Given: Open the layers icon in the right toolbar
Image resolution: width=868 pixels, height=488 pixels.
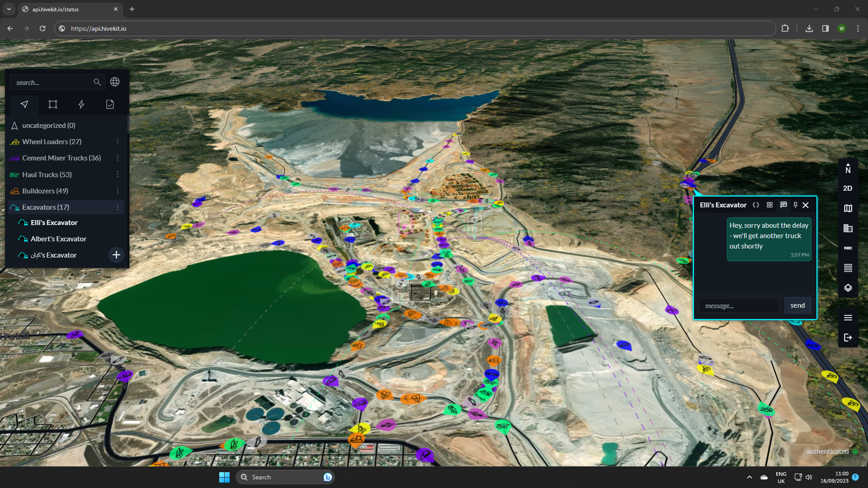Looking at the screenshot, I should pyautogui.click(x=848, y=288).
